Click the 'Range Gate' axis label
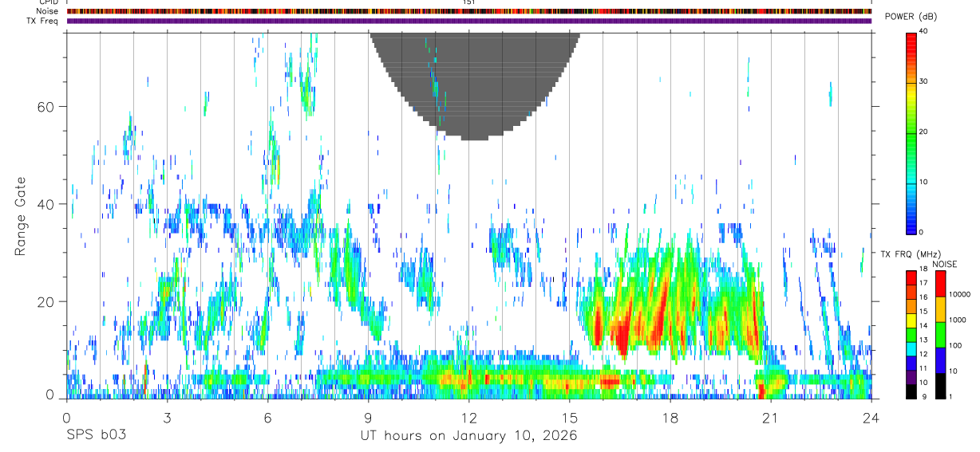Image resolution: width=980 pixels, height=452 pixels. [x=21, y=217]
